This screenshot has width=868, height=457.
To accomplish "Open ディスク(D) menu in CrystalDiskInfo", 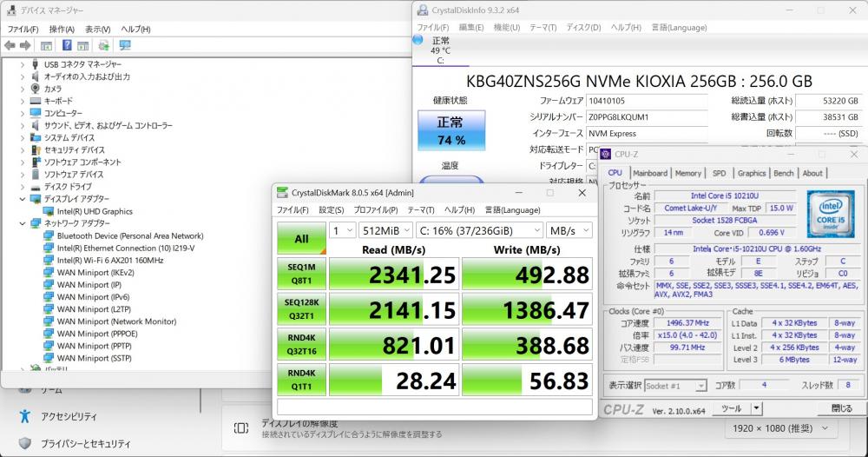I will point(583,27).
